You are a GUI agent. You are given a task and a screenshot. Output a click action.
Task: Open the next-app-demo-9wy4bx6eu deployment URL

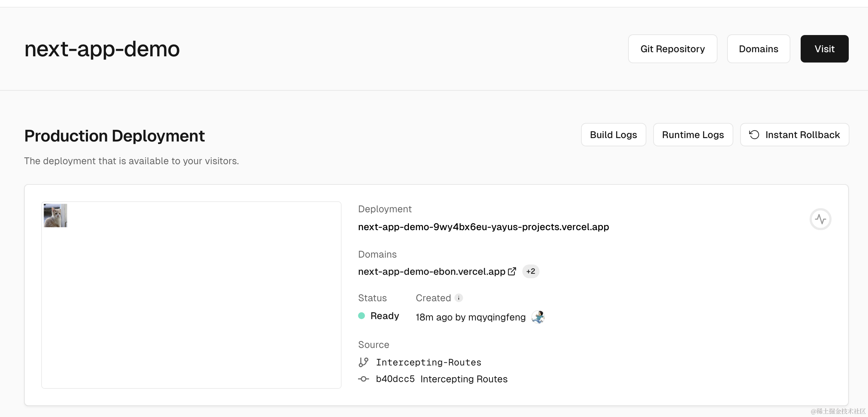click(483, 227)
